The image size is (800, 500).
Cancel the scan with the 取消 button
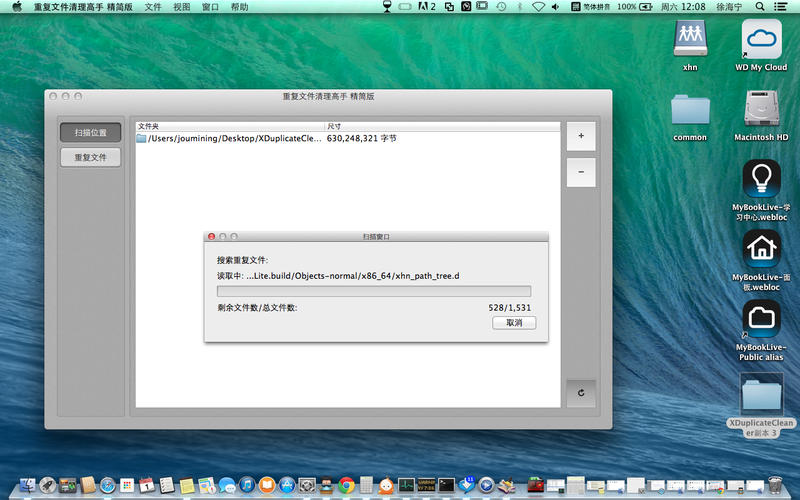514,323
